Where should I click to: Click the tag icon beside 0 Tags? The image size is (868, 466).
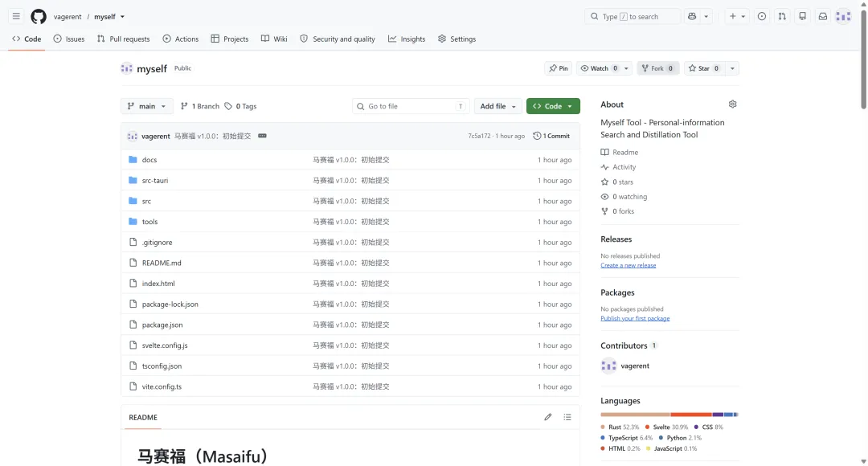(228, 106)
